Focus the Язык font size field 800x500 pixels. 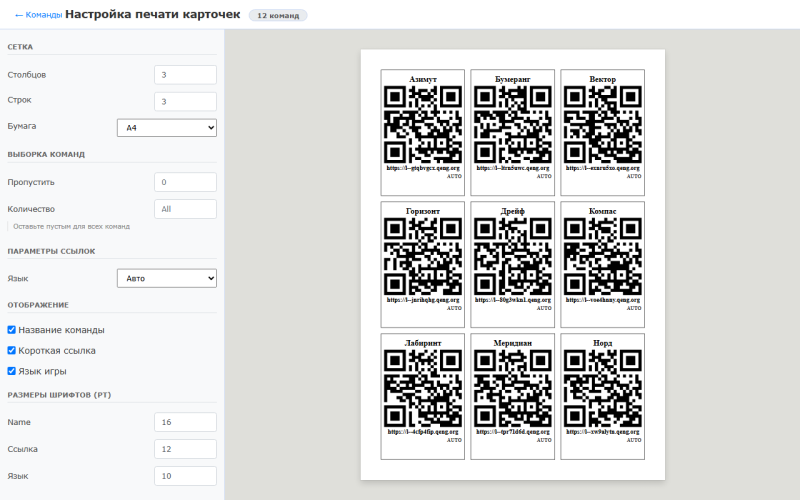click(185, 476)
